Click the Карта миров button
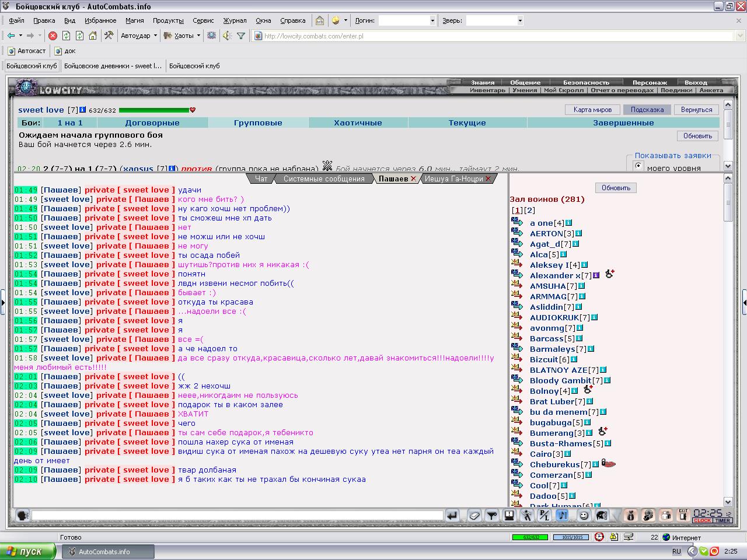The image size is (747, 560). pos(592,110)
